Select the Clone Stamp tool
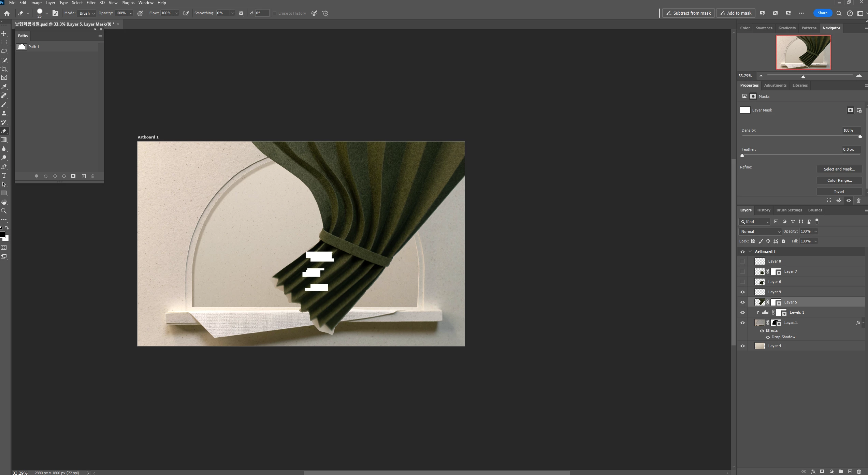The height and width of the screenshot is (475, 868). 4,114
